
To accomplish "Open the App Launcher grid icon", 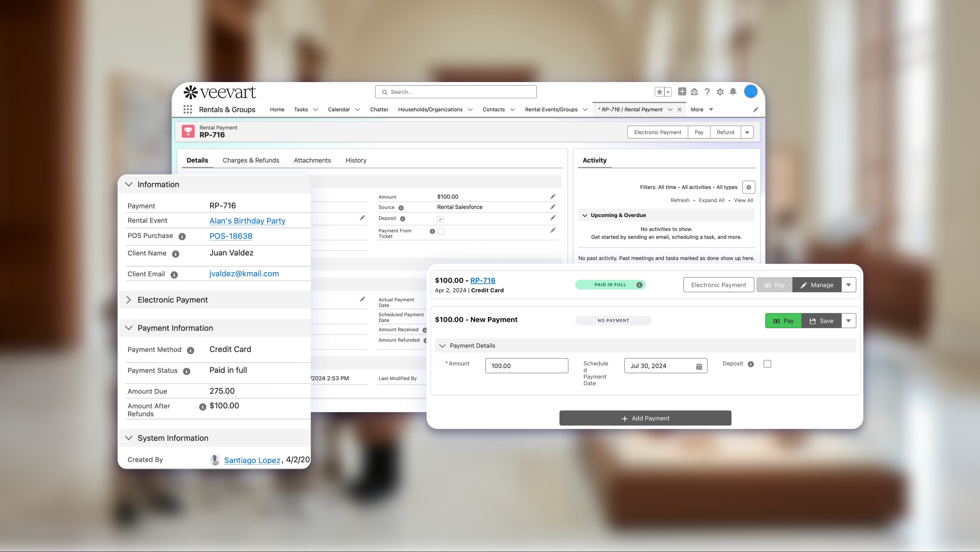I will 188,110.
